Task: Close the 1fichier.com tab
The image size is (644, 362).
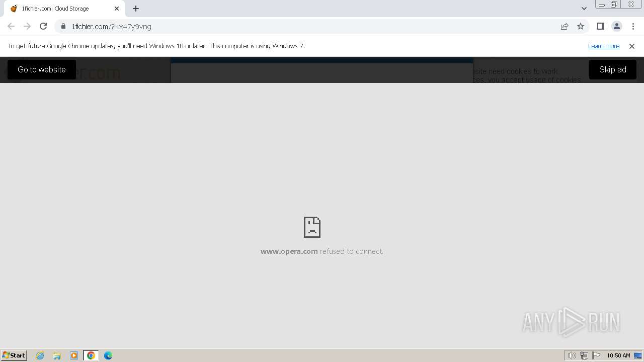Action: [x=117, y=9]
